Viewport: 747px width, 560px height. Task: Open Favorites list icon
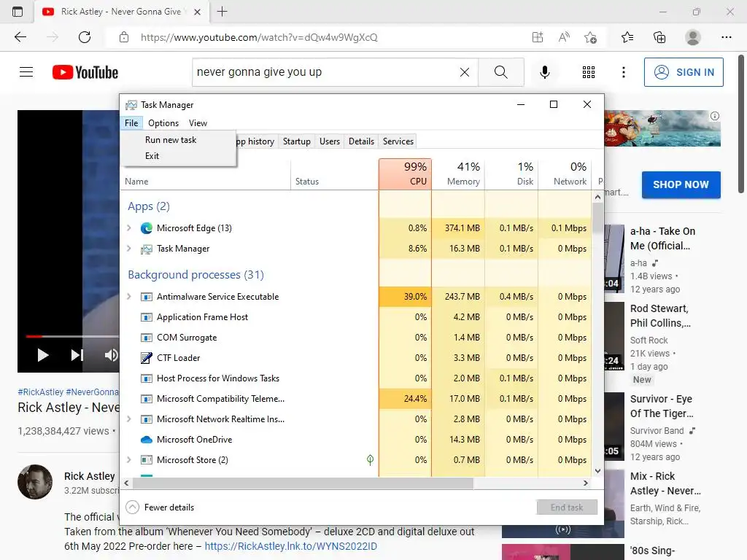[627, 37]
